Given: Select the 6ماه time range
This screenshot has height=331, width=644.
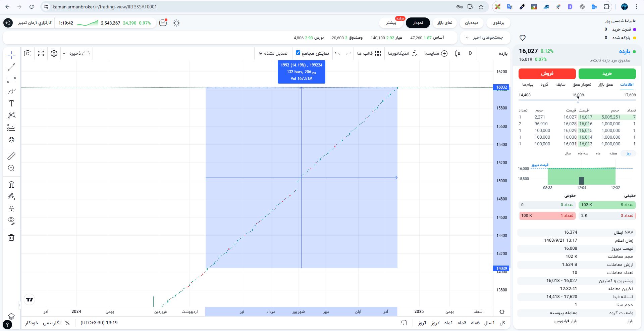Looking at the screenshot, I should 475,323.
